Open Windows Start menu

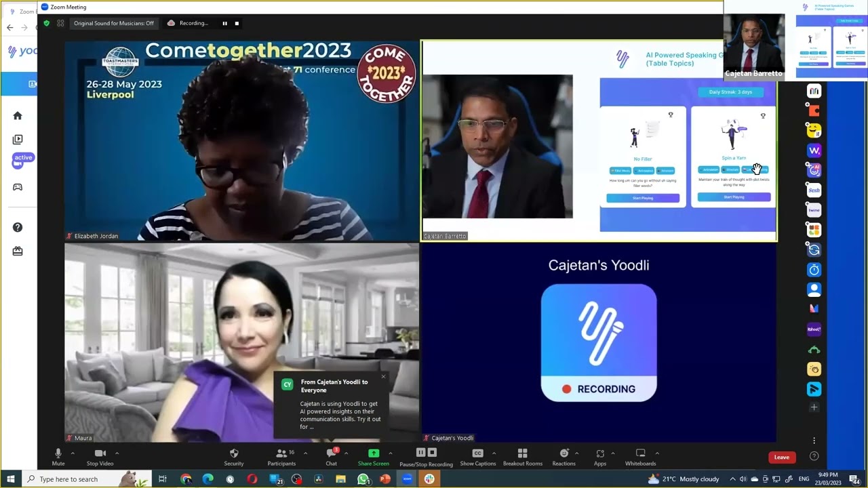point(10,479)
